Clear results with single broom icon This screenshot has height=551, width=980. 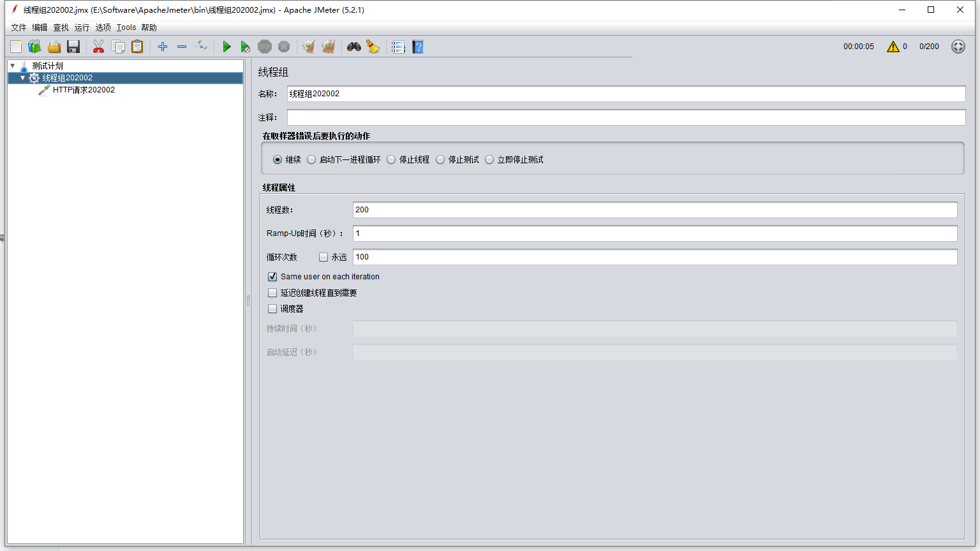tap(309, 47)
